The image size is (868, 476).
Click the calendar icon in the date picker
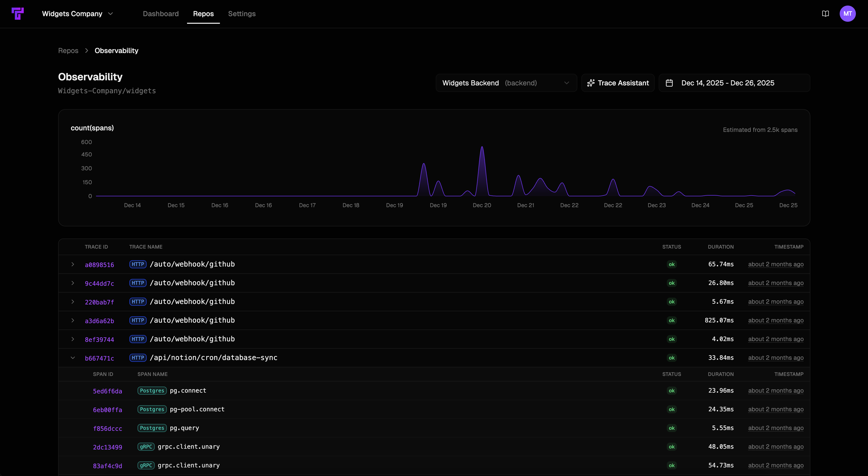tap(670, 83)
